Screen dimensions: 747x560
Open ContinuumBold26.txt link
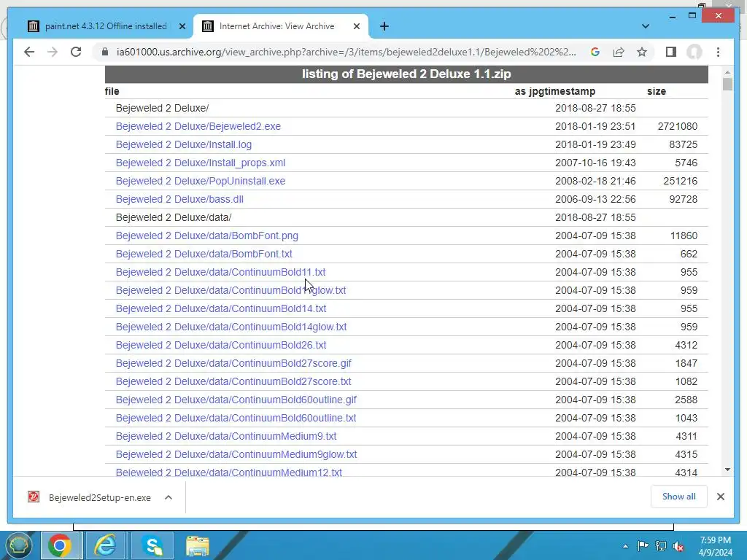click(221, 345)
